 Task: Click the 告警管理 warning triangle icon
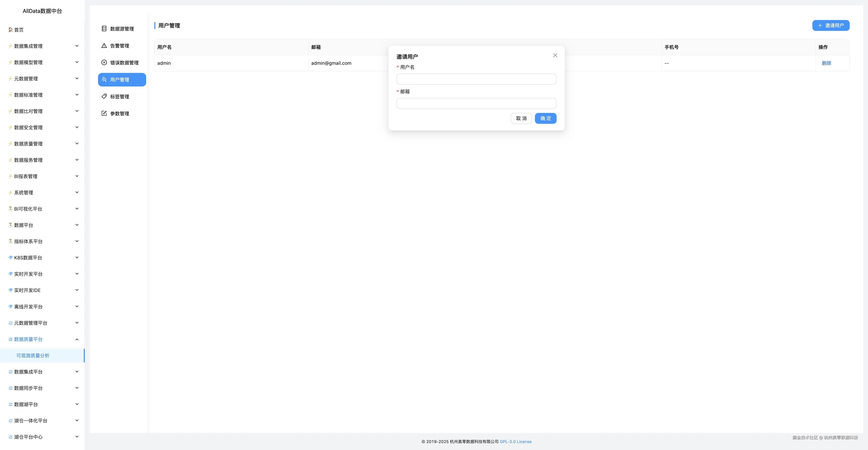coord(104,45)
